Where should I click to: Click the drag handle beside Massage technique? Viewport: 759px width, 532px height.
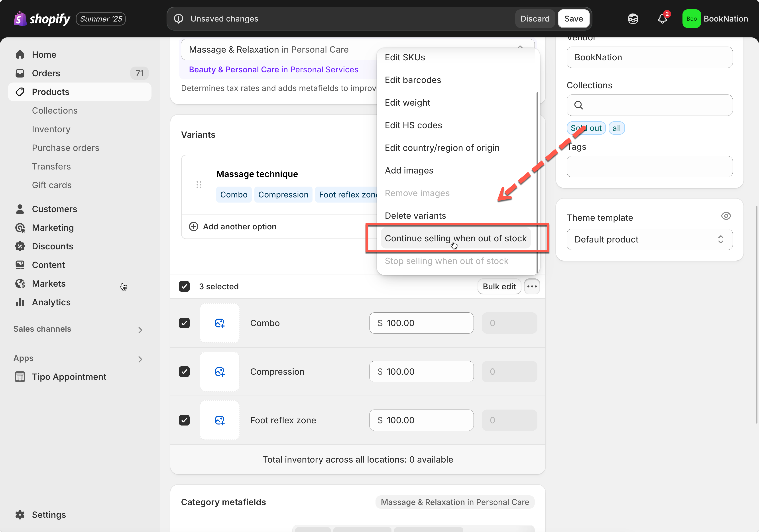[199, 185]
